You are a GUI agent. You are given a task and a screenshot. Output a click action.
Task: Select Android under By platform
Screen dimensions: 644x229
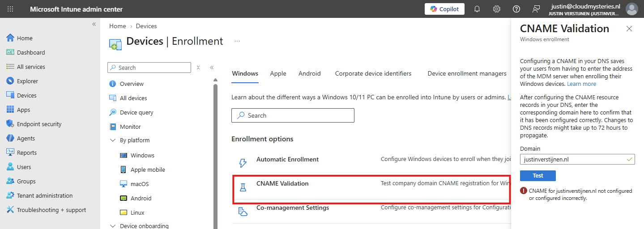tap(141, 198)
